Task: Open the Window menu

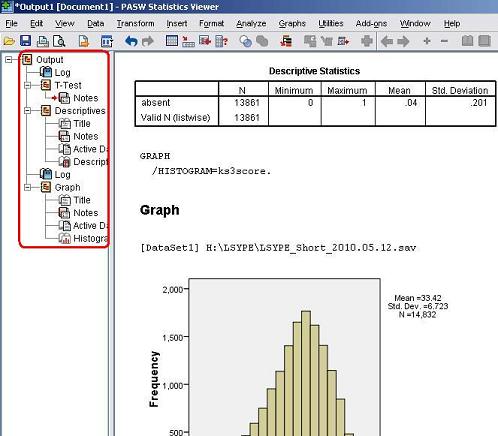Action: point(415,23)
